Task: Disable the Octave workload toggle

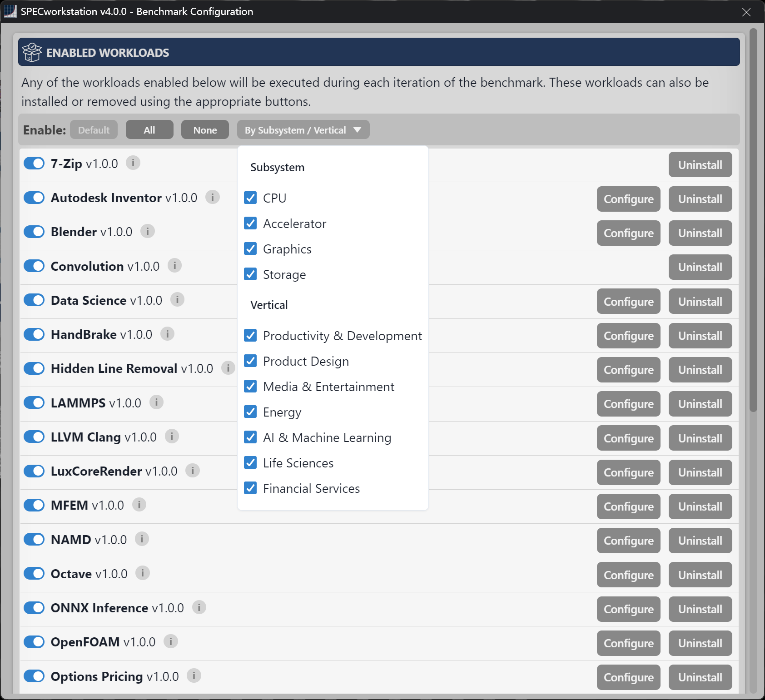Action: (34, 574)
